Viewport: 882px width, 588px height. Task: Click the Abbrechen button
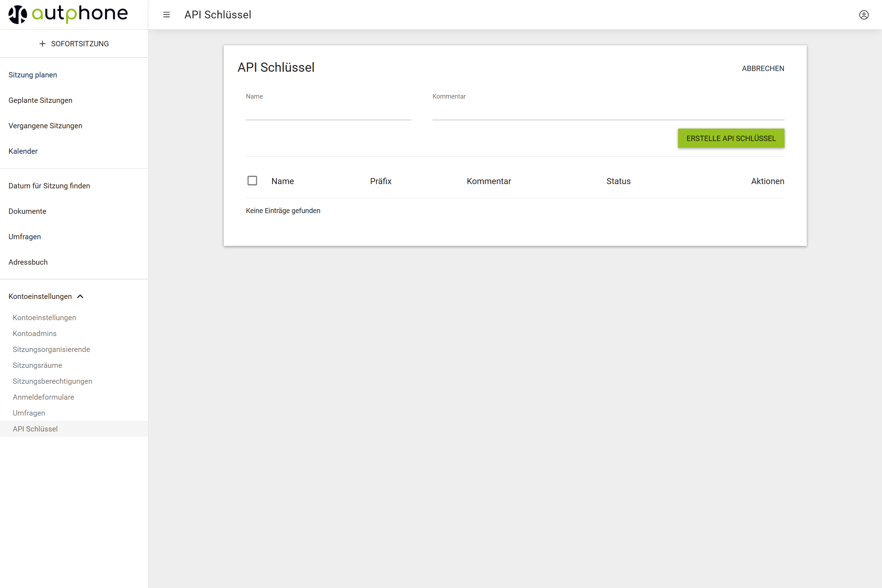click(763, 68)
